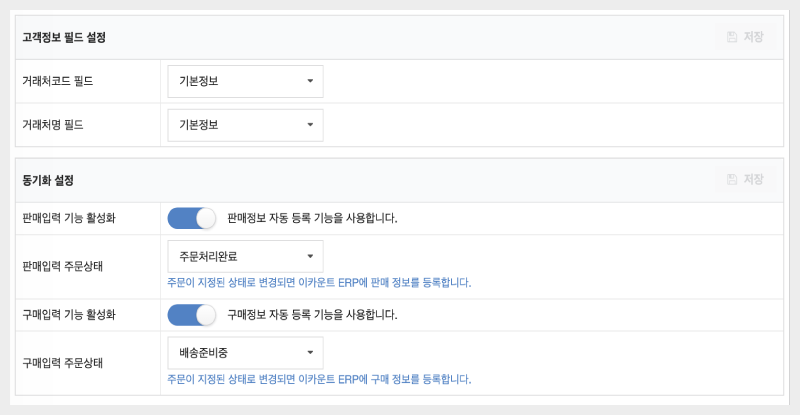Click the blue help text about 판매 정보 등록
This screenshot has height=415, width=800.
(319, 283)
